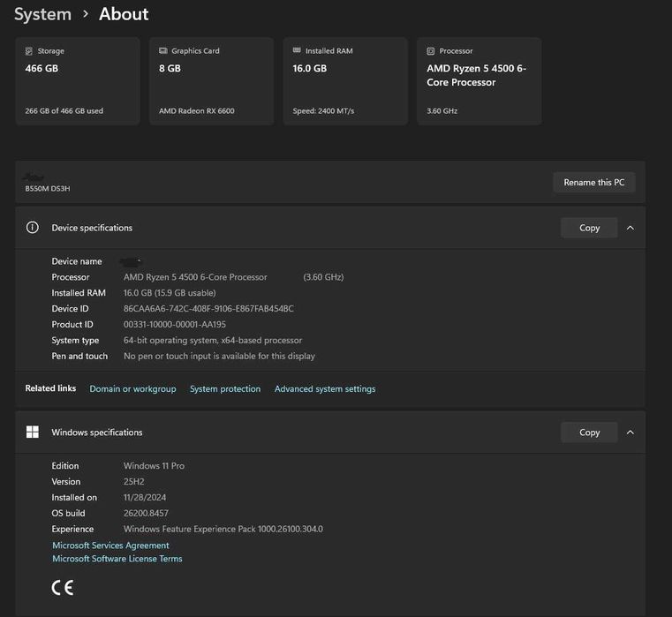Viewport: 672px width, 617px height.
Task: Click the 266 GB of 466 GB used text
Action: pos(64,110)
